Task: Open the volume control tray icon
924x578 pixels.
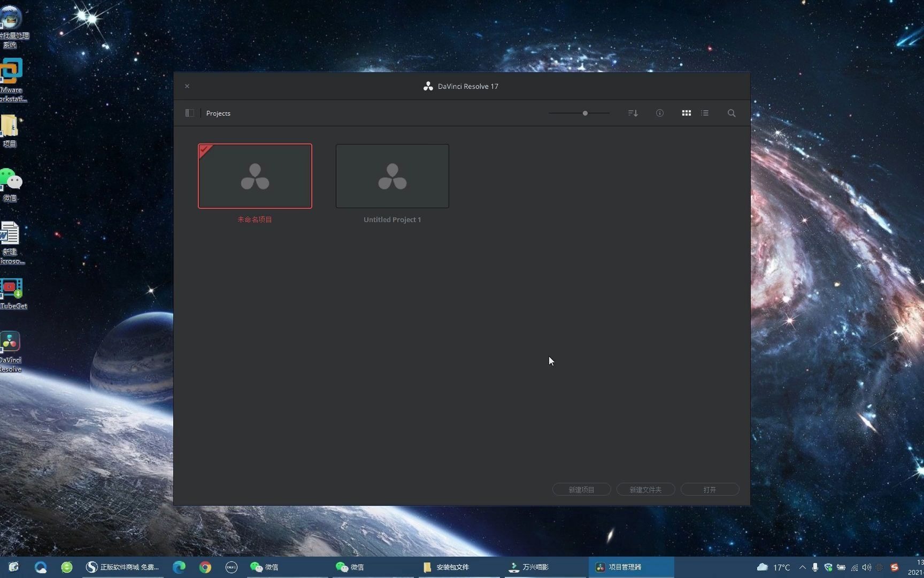Action: tap(867, 567)
